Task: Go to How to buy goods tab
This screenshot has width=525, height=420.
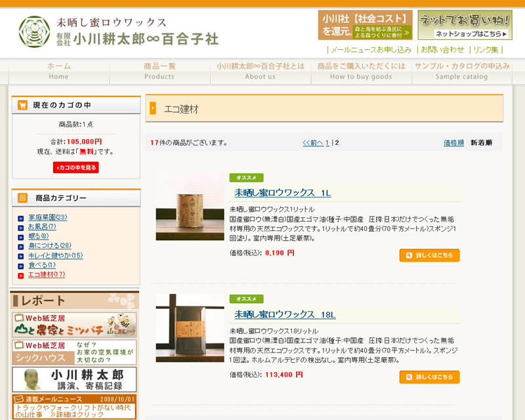Action: click(361, 72)
